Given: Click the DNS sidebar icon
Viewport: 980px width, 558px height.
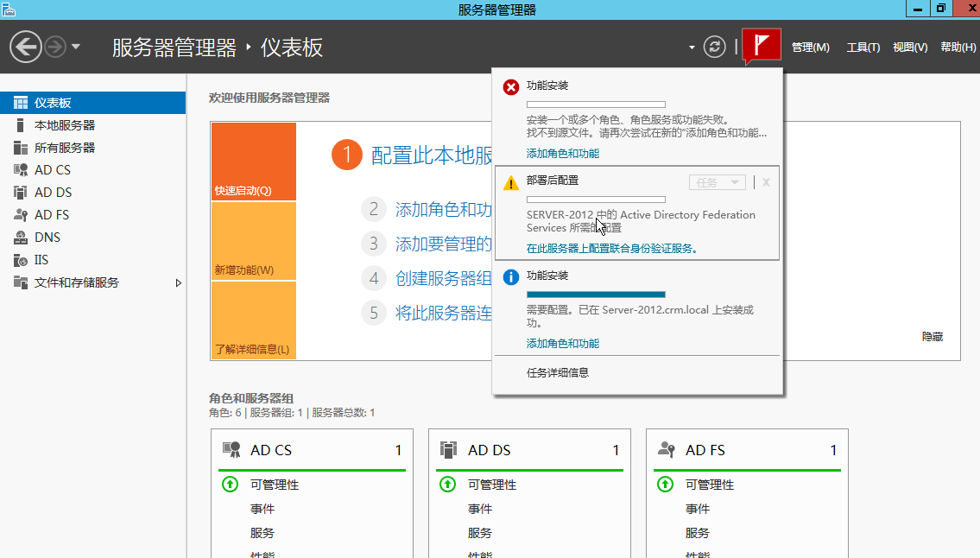Looking at the screenshot, I should click(21, 238).
